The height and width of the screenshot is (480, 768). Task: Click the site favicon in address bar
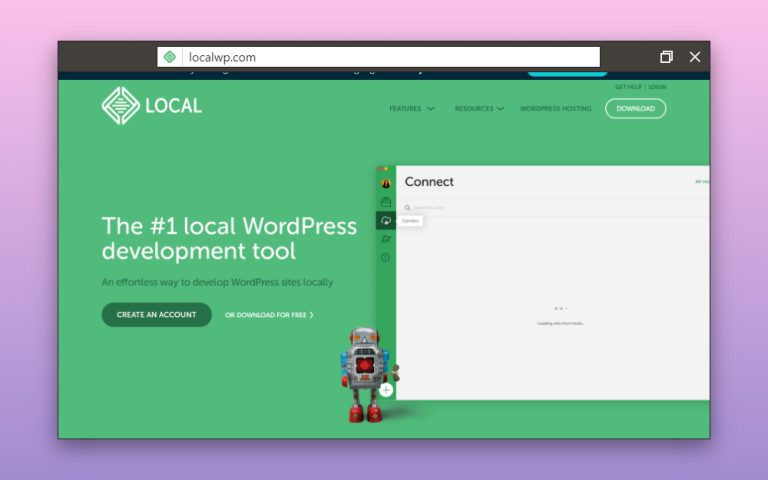click(x=170, y=57)
